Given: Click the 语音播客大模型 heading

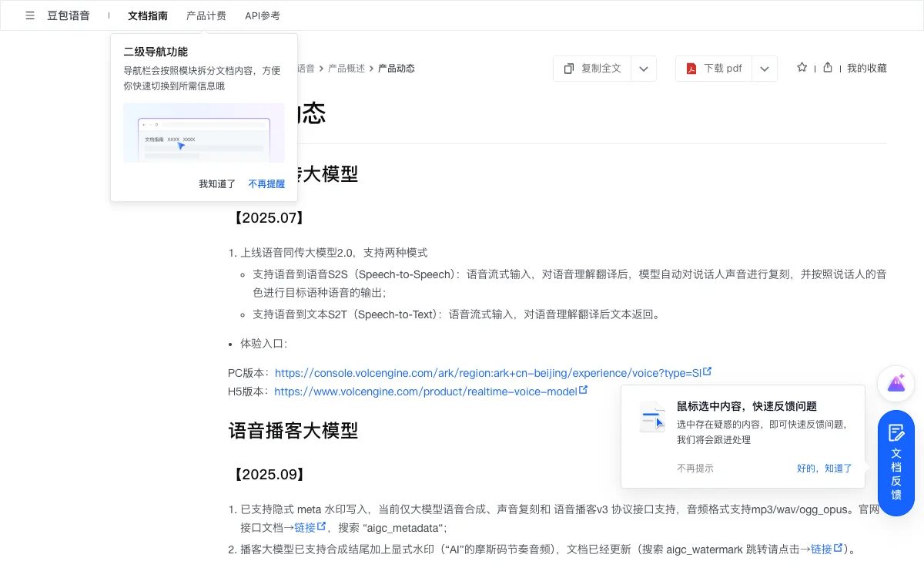Looking at the screenshot, I should [293, 431].
